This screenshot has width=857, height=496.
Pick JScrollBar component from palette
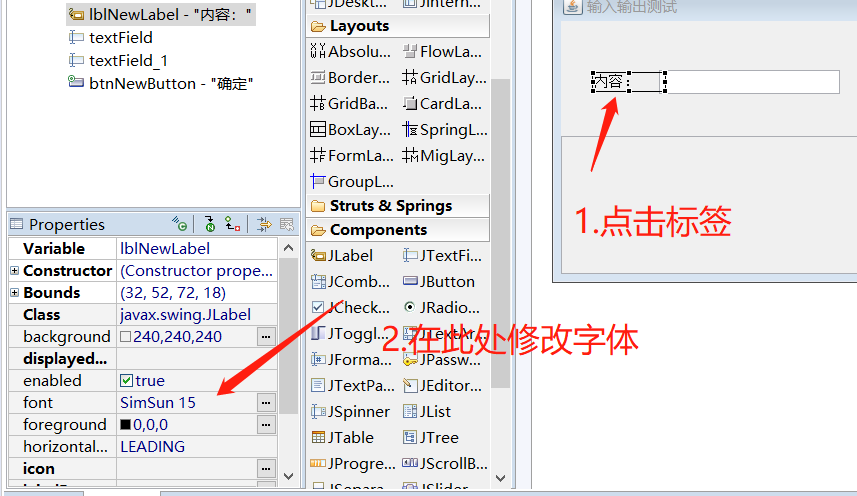[x=445, y=463]
